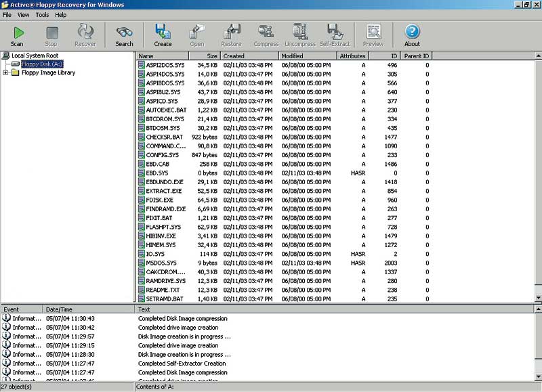
Task: Click the Compress toolbar icon
Action: click(266, 31)
